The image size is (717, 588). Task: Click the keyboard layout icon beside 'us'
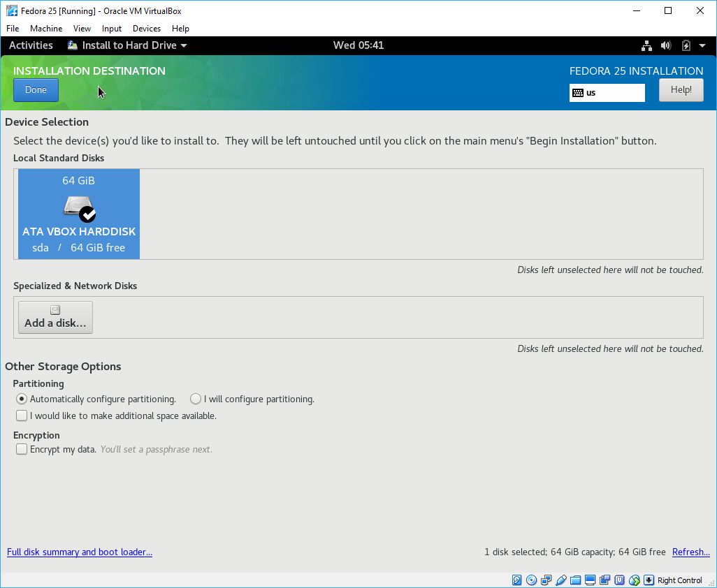[578, 93]
